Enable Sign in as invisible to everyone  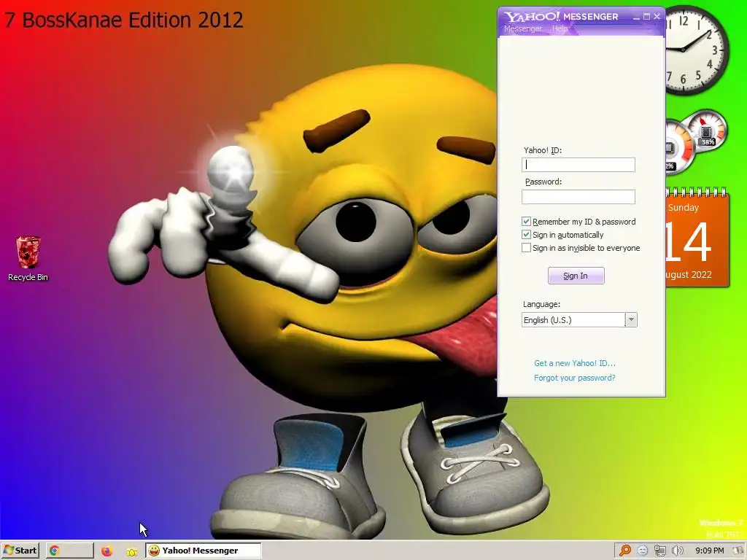[527, 248]
